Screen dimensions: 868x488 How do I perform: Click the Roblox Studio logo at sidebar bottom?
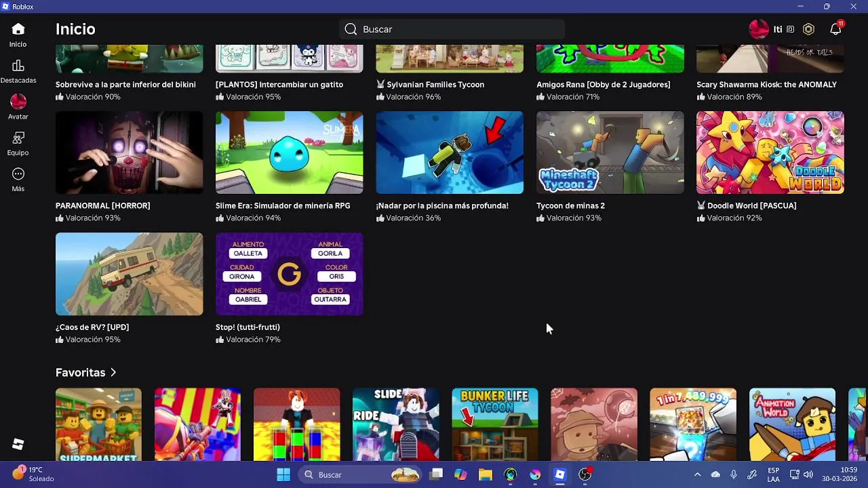18,444
